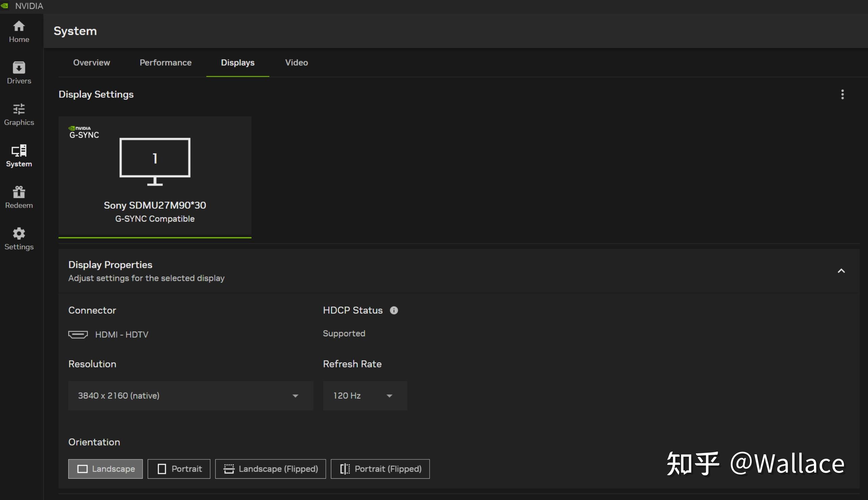Click the HDCP Status info icon

394,311
